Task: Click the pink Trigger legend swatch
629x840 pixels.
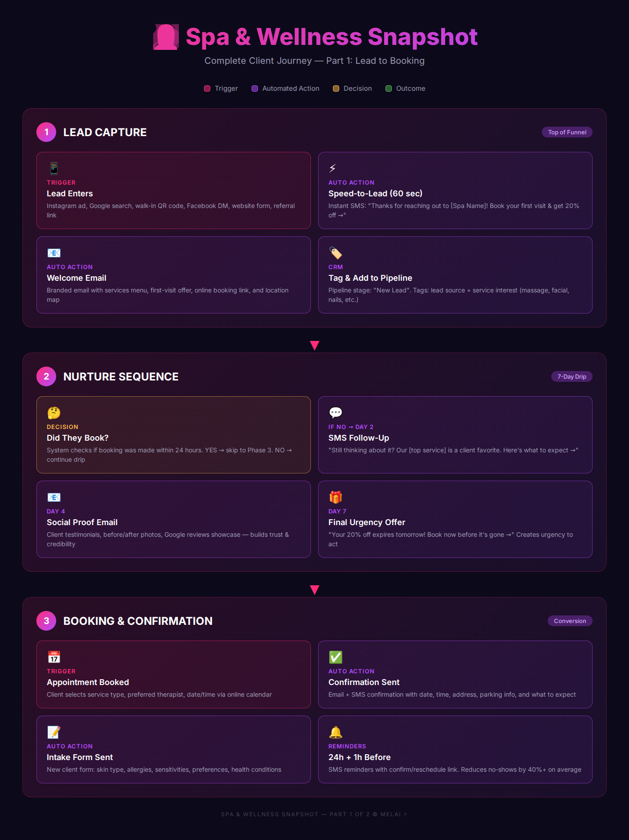Action: pos(207,88)
